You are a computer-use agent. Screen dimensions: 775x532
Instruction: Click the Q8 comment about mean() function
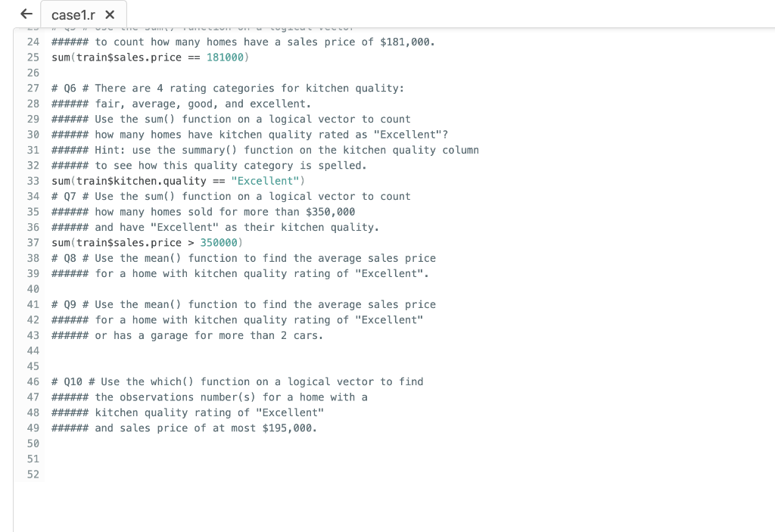242,258
